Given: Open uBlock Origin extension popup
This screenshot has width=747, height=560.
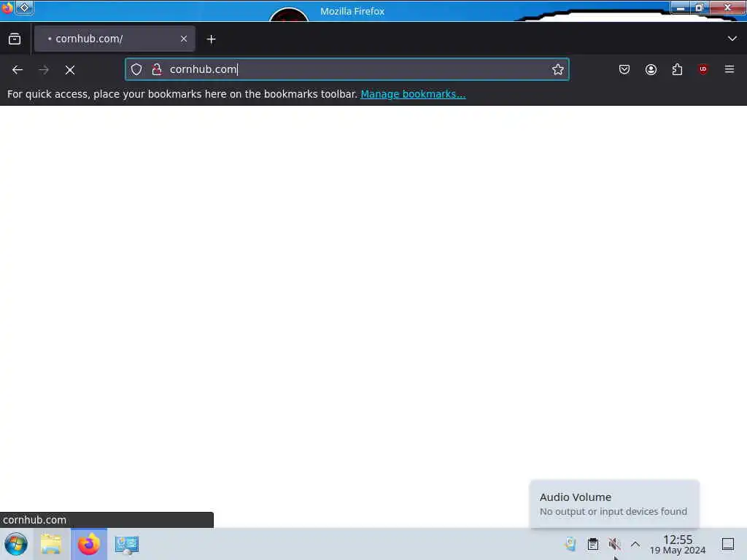Looking at the screenshot, I should [703, 69].
